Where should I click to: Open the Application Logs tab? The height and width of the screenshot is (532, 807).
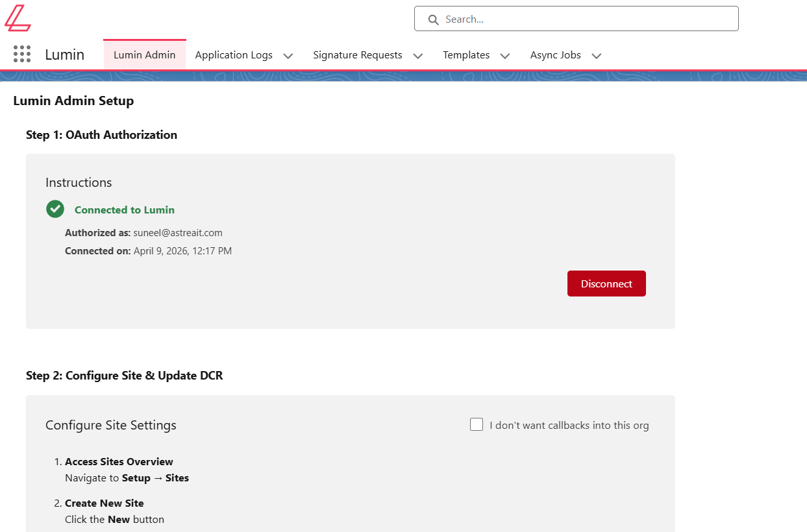tap(234, 55)
